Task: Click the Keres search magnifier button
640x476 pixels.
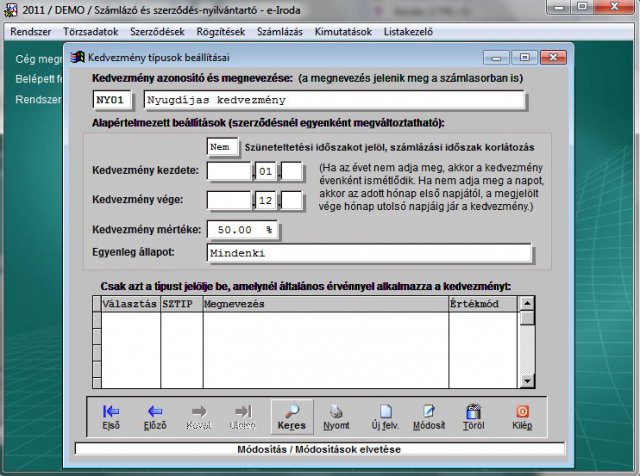Action: pos(291,416)
